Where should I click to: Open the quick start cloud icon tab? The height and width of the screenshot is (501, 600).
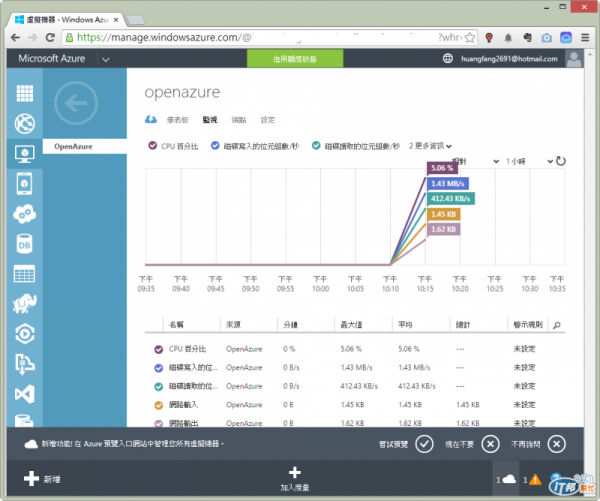tap(151, 120)
